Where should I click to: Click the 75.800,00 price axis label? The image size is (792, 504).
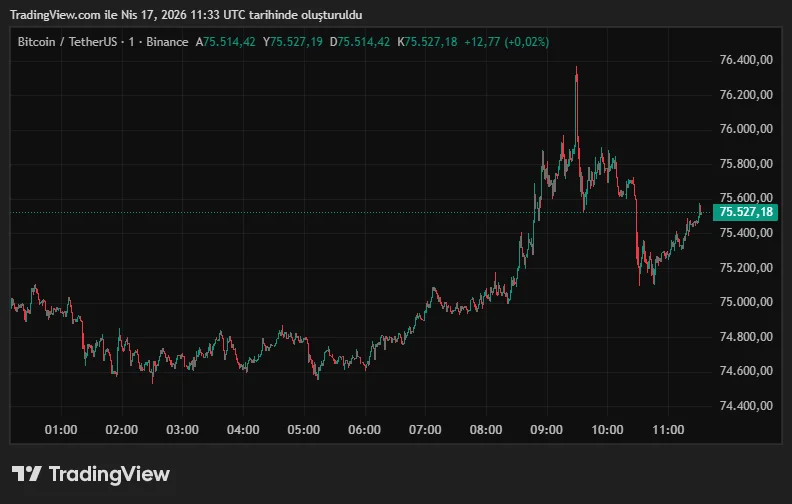[x=746, y=164]
